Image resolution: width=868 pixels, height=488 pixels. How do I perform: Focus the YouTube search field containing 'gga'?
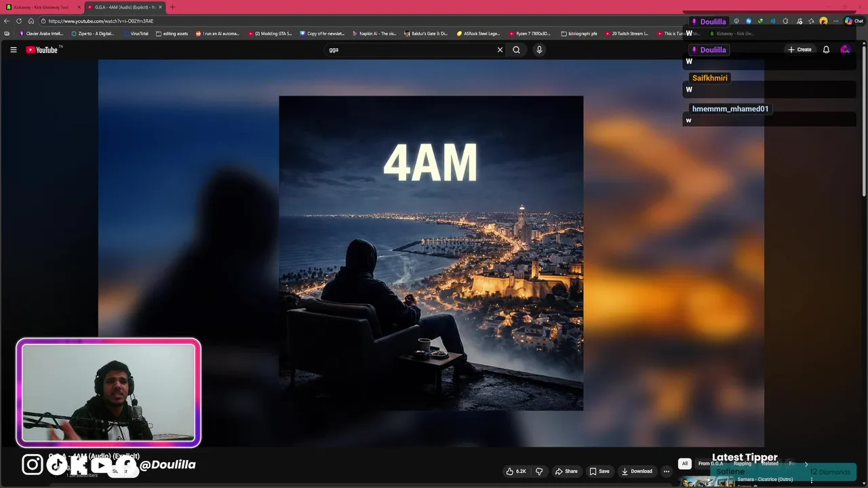(410, 49)
